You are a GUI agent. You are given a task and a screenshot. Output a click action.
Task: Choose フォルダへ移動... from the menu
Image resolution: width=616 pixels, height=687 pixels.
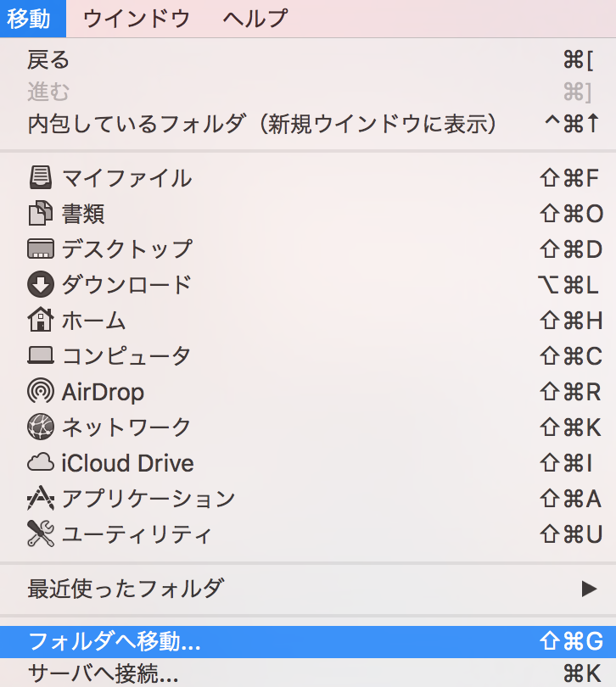click(115, 641)
